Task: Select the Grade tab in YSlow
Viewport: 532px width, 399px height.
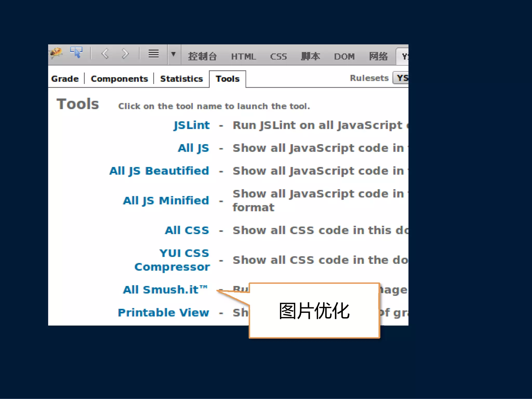Action: click(x=65, y=79)
